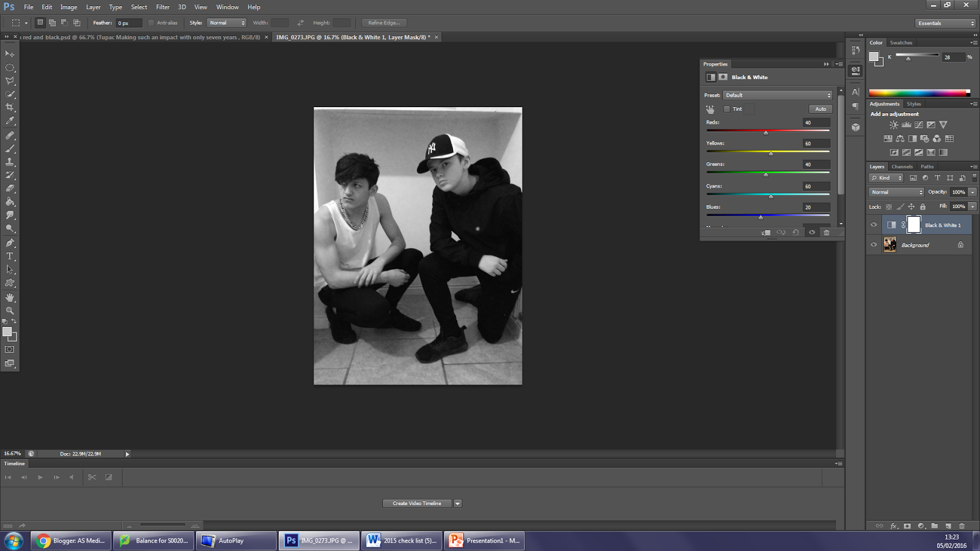The width and height of the screenshot is (980, 551).
Task: Open the Fill slider arrow
Action: click(x=973, y=207)
